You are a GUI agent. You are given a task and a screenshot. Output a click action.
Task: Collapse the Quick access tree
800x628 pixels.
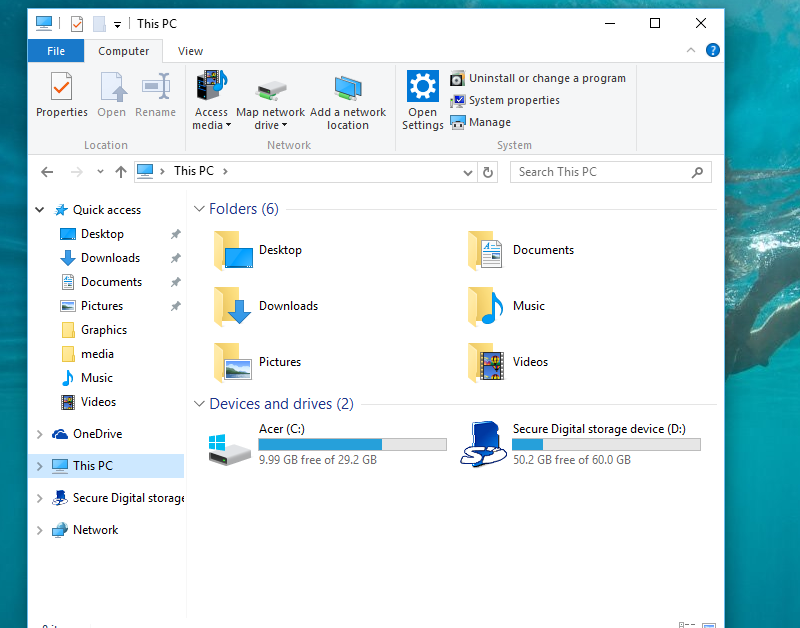(40, 210)
